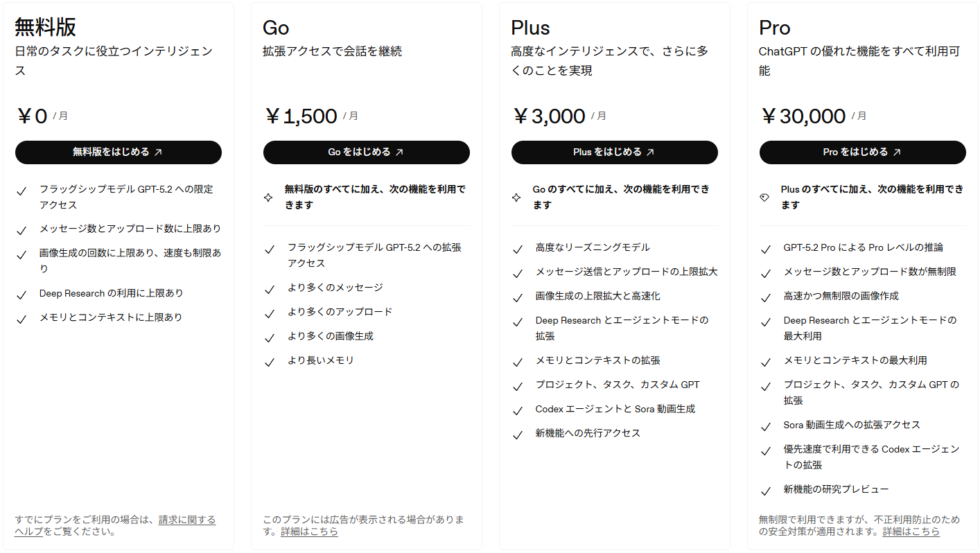The height and width of the screenshot is (553, 980).
Task: Click the Plus をはじめる button
Action: (x=614, y=152)
